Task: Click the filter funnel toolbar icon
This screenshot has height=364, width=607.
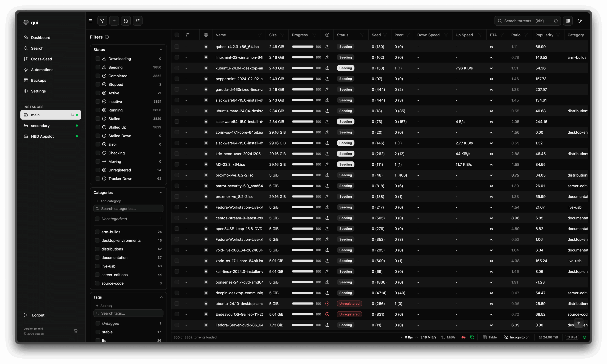Action: coord(102,21)
